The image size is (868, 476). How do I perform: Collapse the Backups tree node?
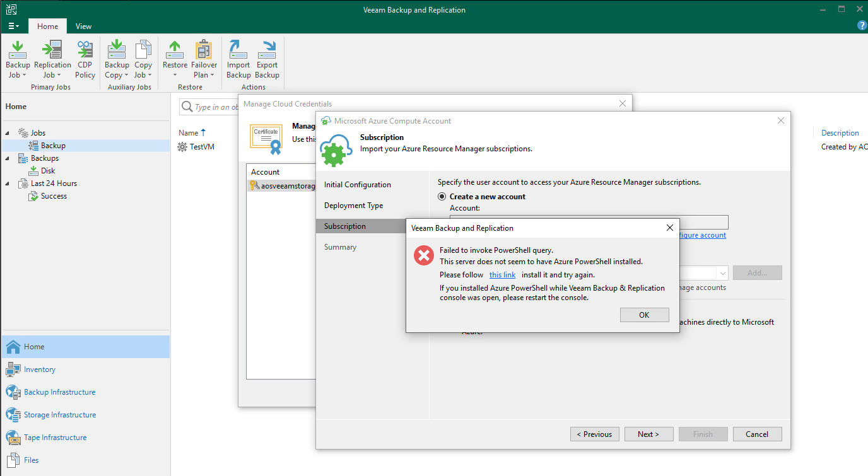9,158
